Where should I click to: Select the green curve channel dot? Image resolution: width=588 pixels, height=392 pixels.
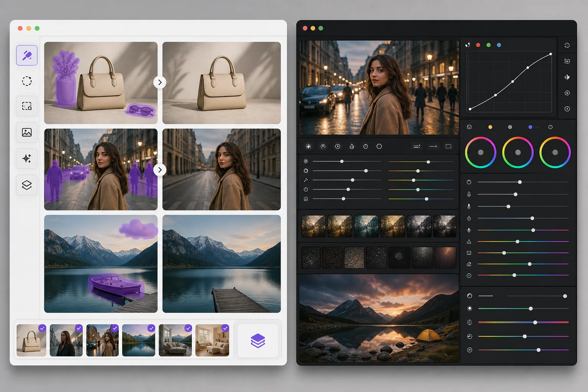pos(488,45)
